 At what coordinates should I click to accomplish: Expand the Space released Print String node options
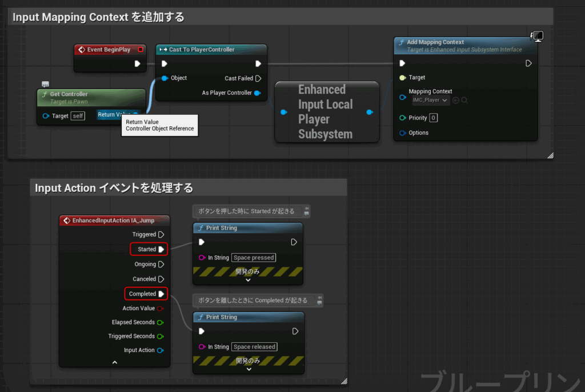[248, 369]
